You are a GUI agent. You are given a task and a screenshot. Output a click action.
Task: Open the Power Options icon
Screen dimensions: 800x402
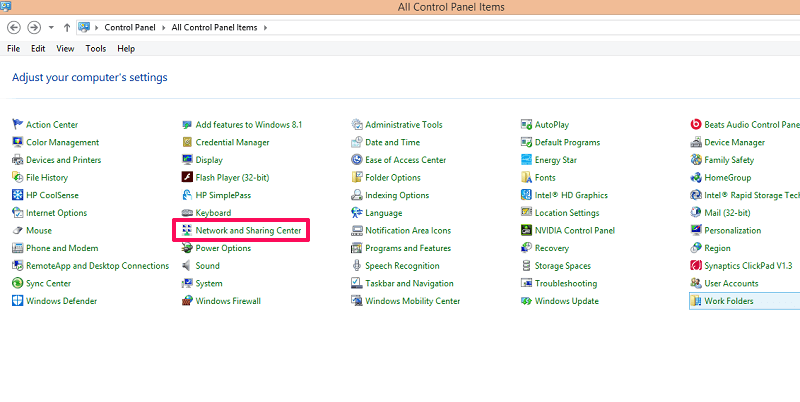click(x=187, y=248)
